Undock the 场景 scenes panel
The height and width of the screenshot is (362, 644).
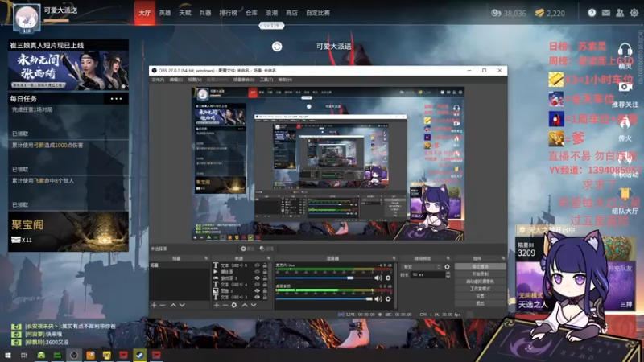(206, 258)
